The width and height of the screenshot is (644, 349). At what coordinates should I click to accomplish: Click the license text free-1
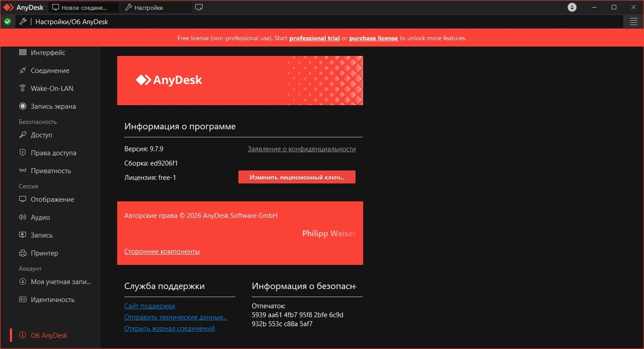(x=150, y=177)
